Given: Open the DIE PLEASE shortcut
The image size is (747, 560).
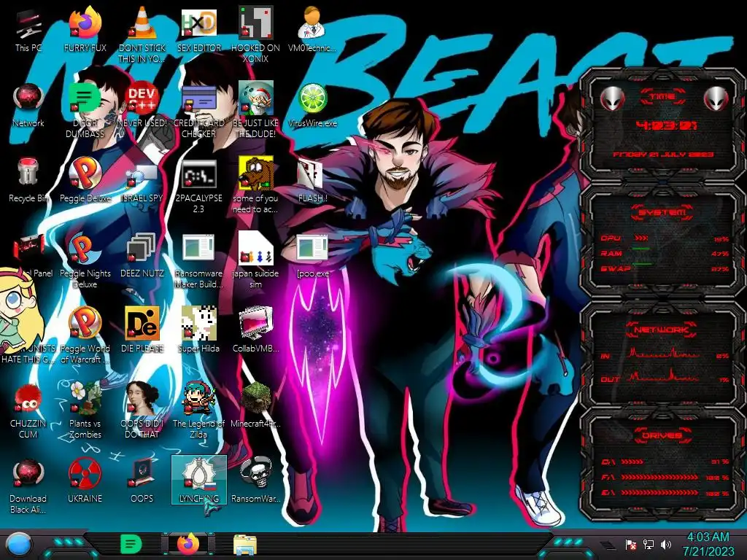Looking at the screenshot, I should point(142,330).
